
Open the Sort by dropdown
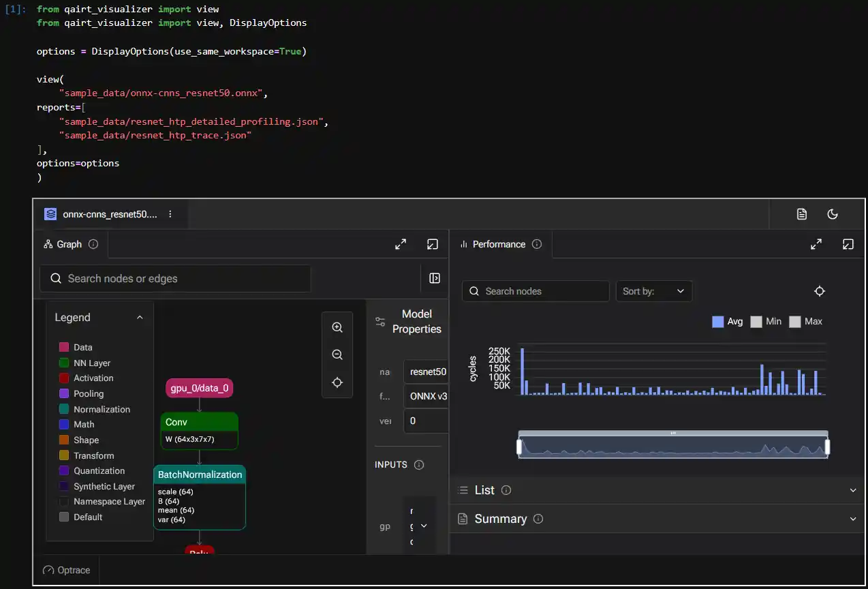[654, 291]
